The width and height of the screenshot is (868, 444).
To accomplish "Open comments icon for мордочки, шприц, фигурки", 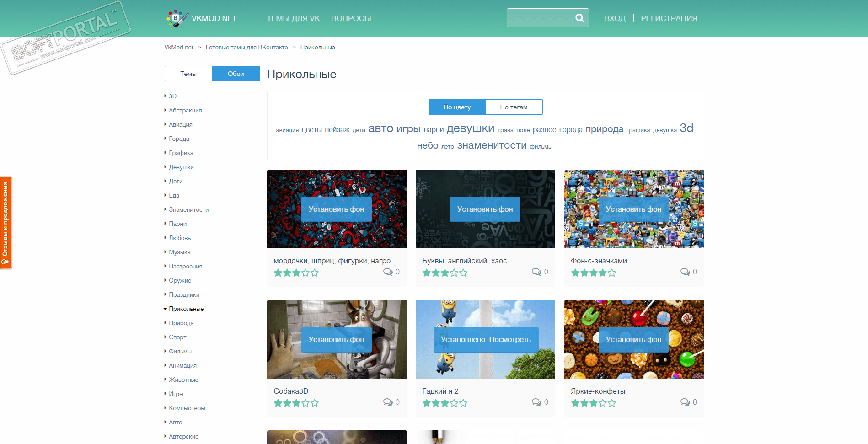I will tap(388, 272).
